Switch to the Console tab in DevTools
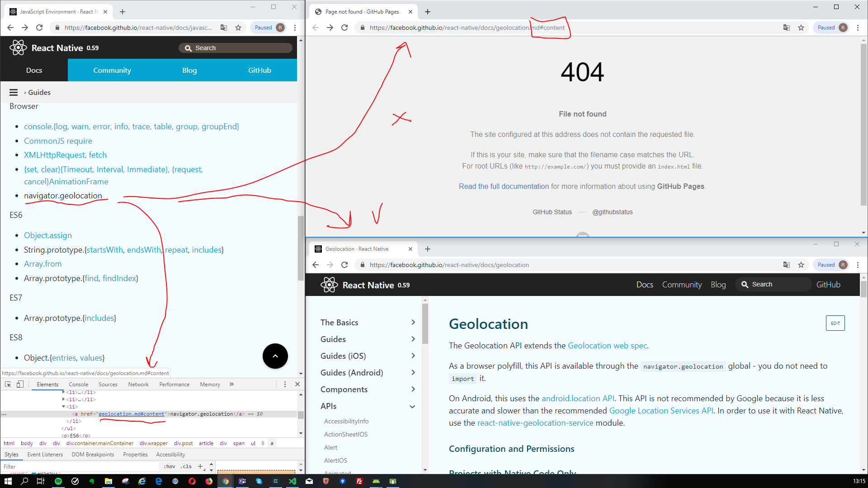Screen dimensions: 868x488 coord(79,384)
